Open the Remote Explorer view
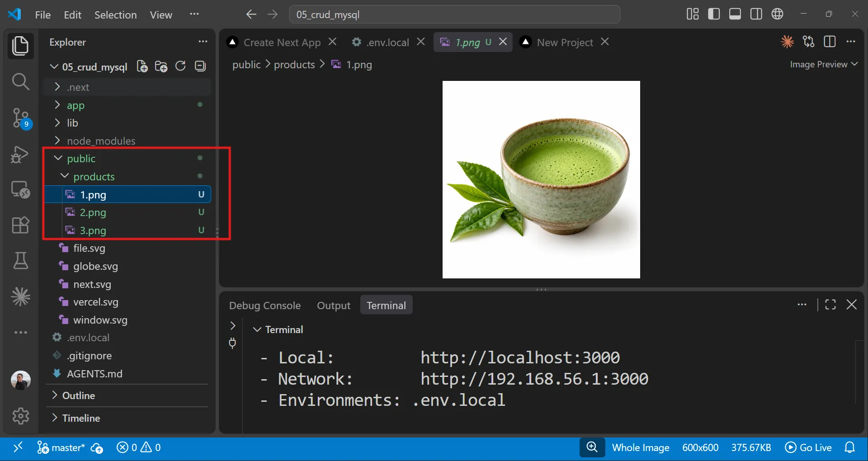 coord(20,189)
